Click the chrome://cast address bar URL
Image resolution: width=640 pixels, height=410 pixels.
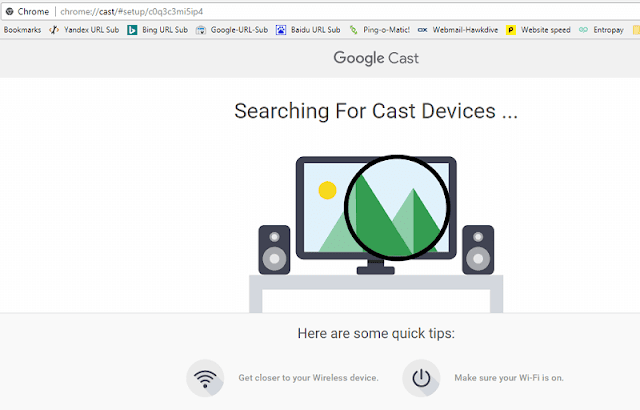[131, 11]
